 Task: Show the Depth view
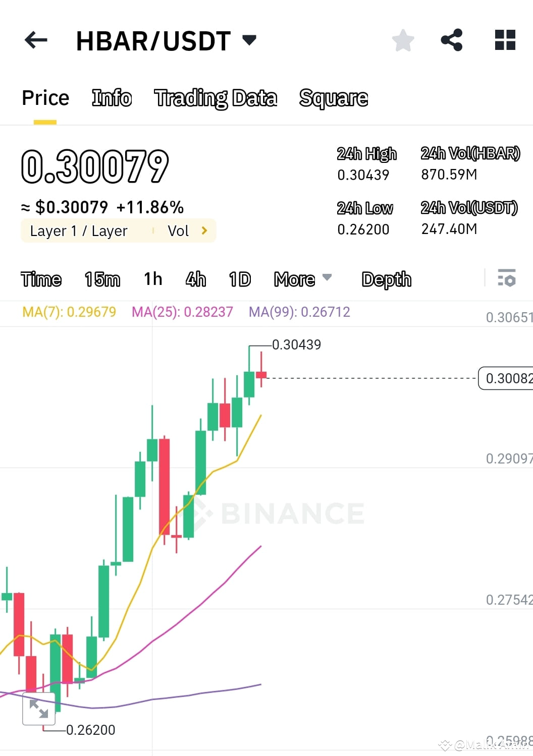coord(386,279)
